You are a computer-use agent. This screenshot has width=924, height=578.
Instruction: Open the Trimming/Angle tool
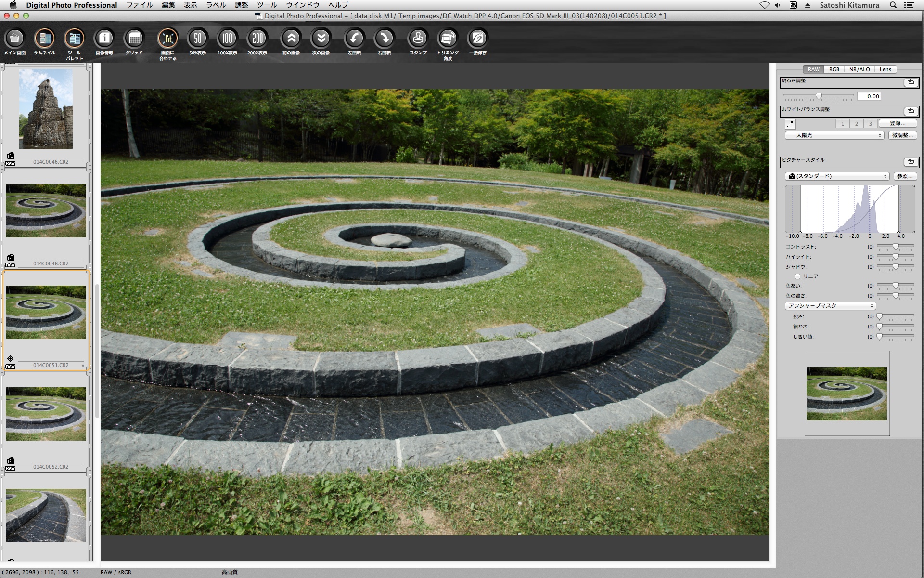448,39
